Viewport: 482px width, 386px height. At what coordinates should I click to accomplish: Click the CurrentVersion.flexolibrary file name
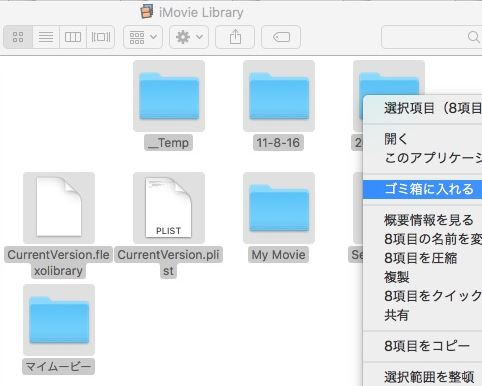59,263
